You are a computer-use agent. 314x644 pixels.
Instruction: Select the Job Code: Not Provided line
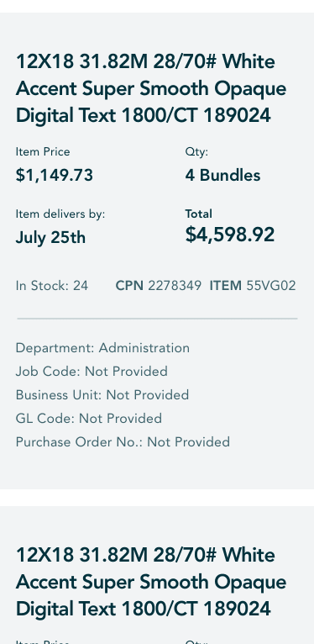[x=92, y=372]
